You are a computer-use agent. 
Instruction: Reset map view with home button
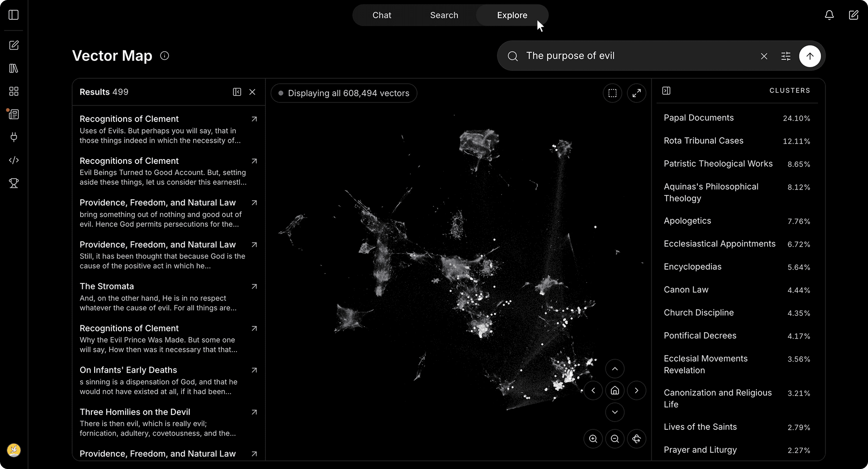click(x=615, y=391)
